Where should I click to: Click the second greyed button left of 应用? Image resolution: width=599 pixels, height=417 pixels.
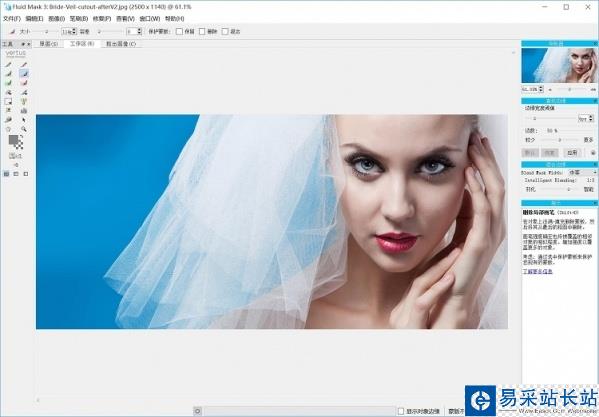pos(549,153)
